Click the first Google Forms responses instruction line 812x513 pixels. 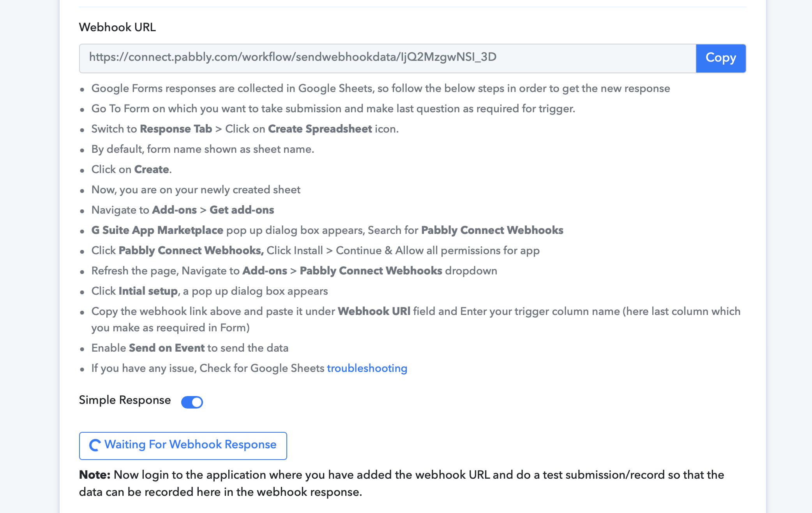pyautogui.click(x=381, y=88)
